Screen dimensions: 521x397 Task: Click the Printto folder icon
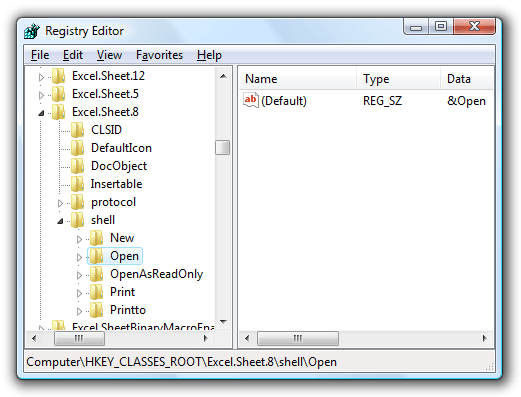click(x=96, y=310)
